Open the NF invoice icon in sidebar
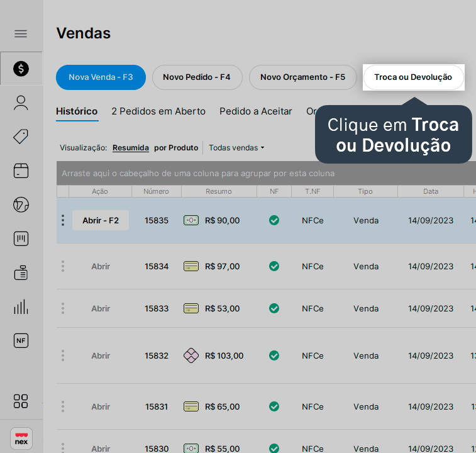This screenshot has width=476, height=453. click(x=21, y=340)
